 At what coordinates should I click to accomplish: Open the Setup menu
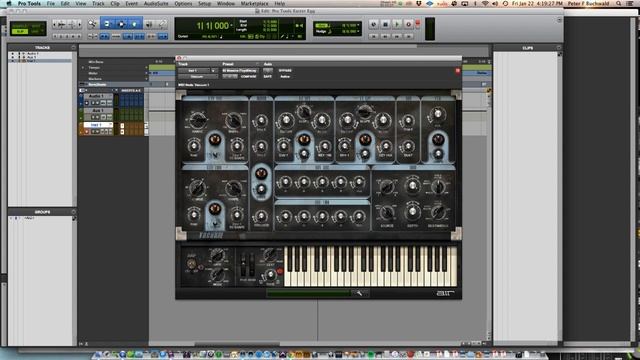(204, 3)
